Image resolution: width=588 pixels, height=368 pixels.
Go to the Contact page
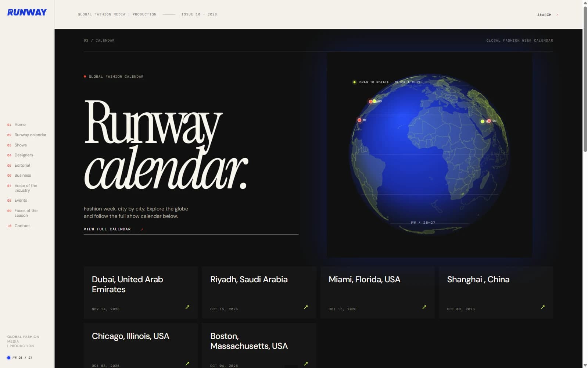tap(22, 226)
